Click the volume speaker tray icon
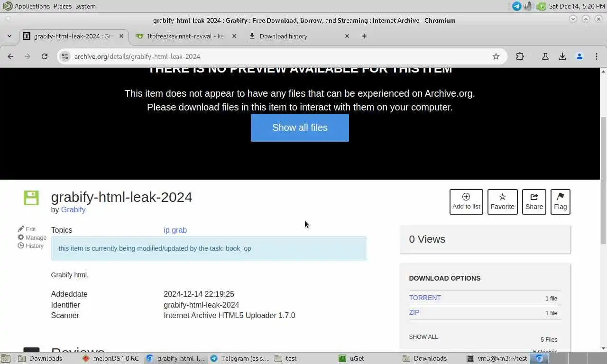 click(x=528, y=6)
